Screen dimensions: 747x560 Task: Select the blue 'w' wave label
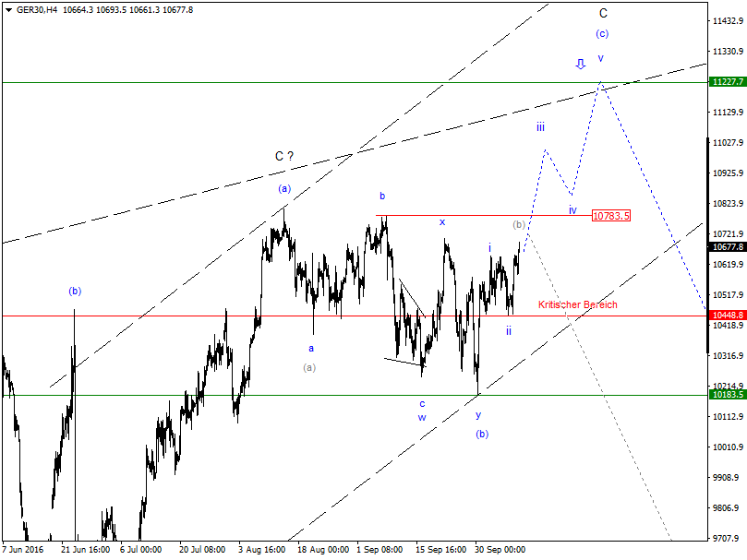[x=422, y=418]
